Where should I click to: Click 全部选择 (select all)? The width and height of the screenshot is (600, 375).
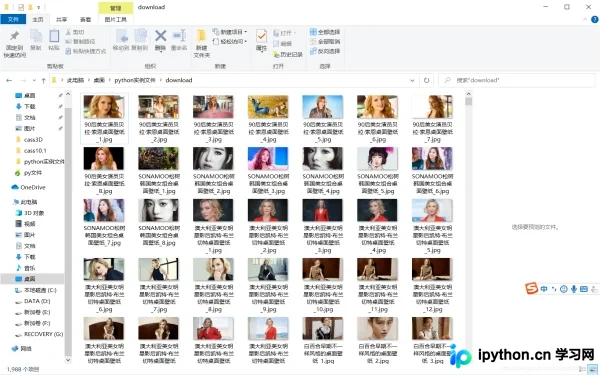325,32
